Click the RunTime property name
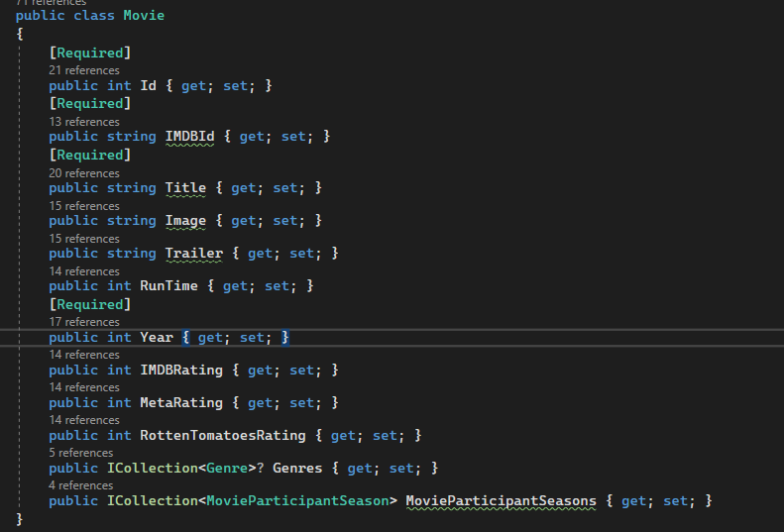Viewport: 784px width, 532px height. 169,286
